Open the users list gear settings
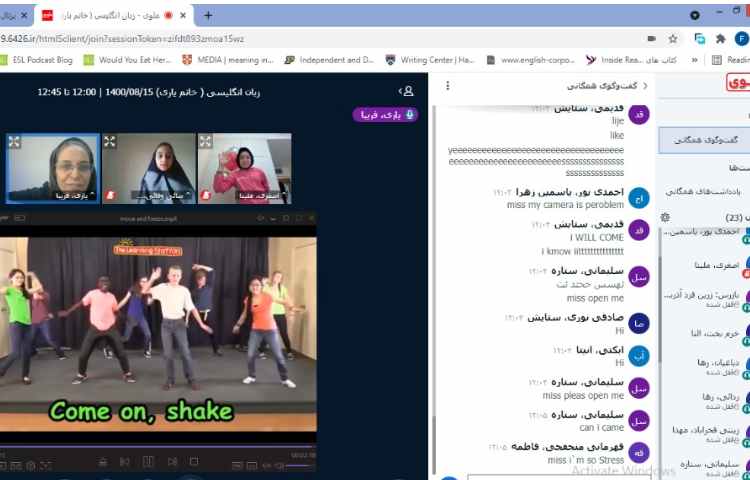Screen dimensions: 750x480 pos(665,217)
